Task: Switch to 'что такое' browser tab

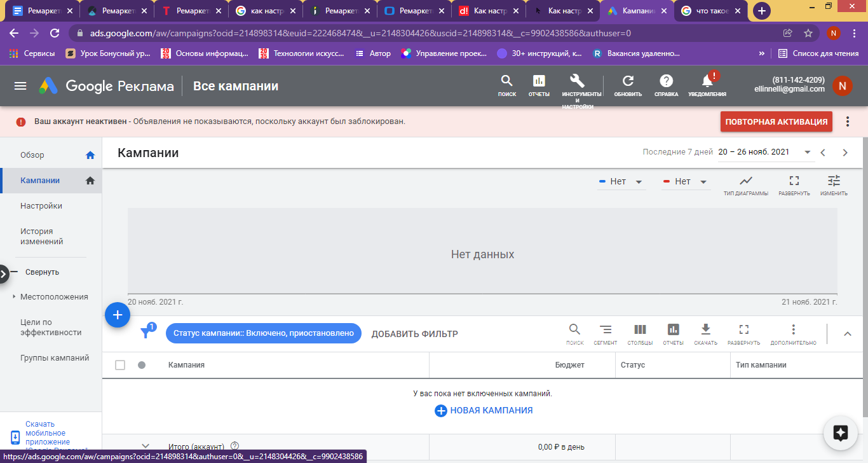Action: (x=712, y=11)
